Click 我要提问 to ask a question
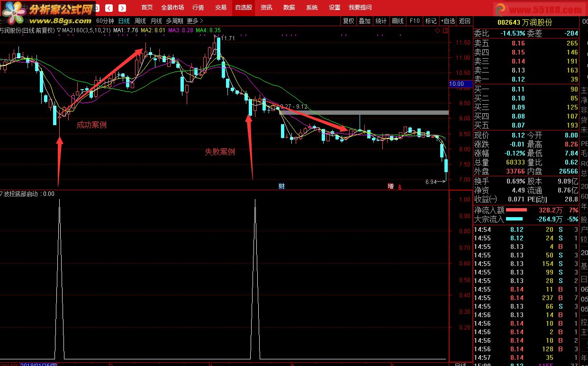Viewport: 588px width, 366px height. (x=360, y=8)
